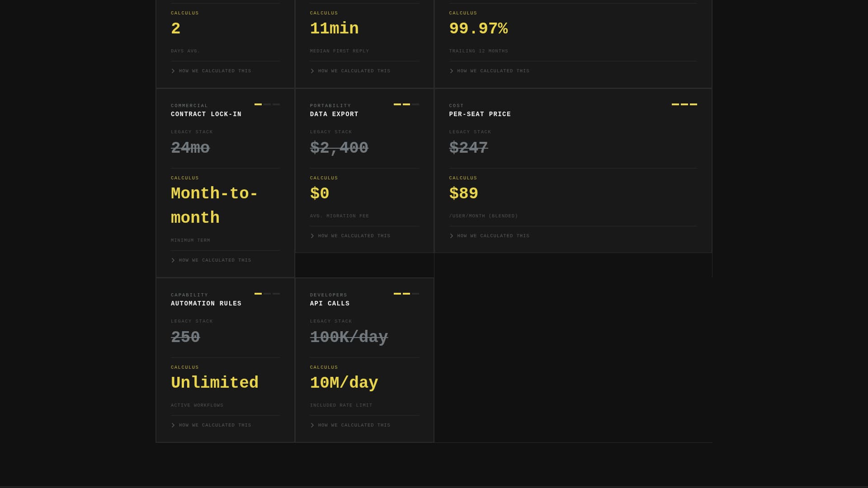The image size is (868, 488).
Task: Click the "2" days average value
Action: (176, 29)
